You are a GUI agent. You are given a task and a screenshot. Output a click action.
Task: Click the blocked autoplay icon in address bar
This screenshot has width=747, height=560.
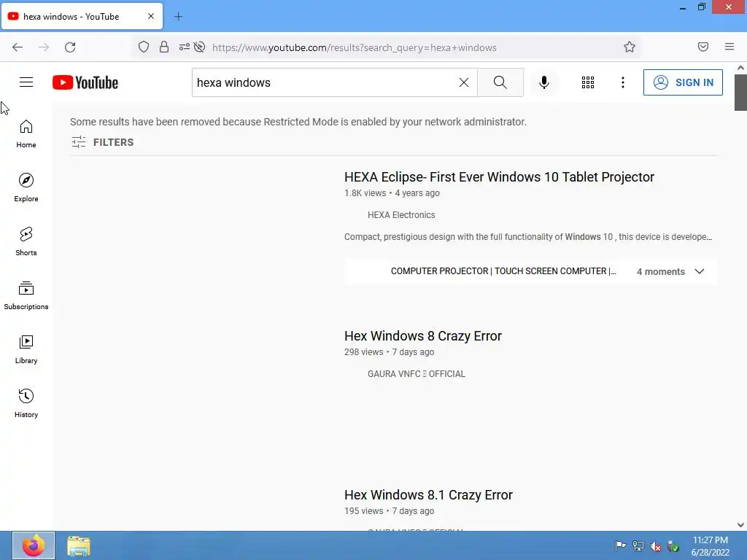point(200,47)
